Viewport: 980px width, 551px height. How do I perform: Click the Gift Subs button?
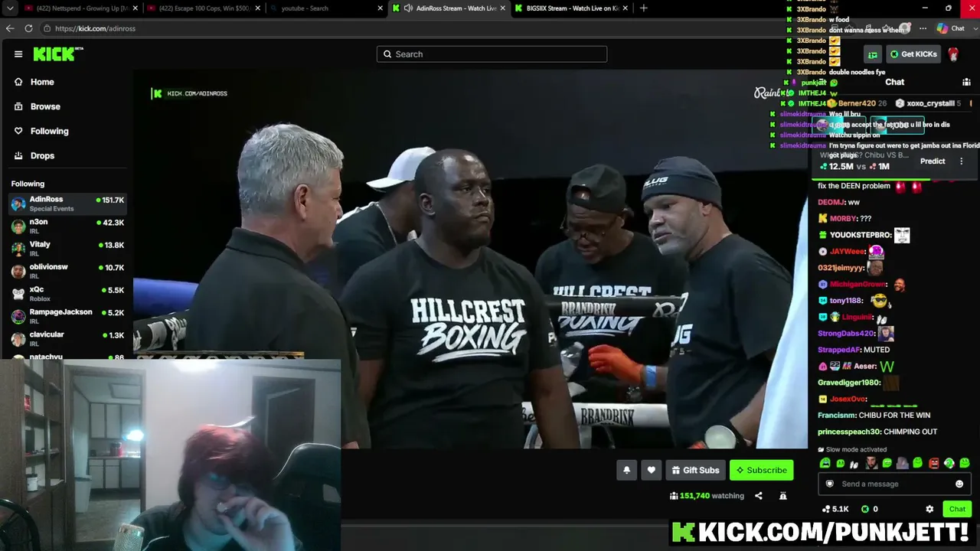[x=695, y=470]
